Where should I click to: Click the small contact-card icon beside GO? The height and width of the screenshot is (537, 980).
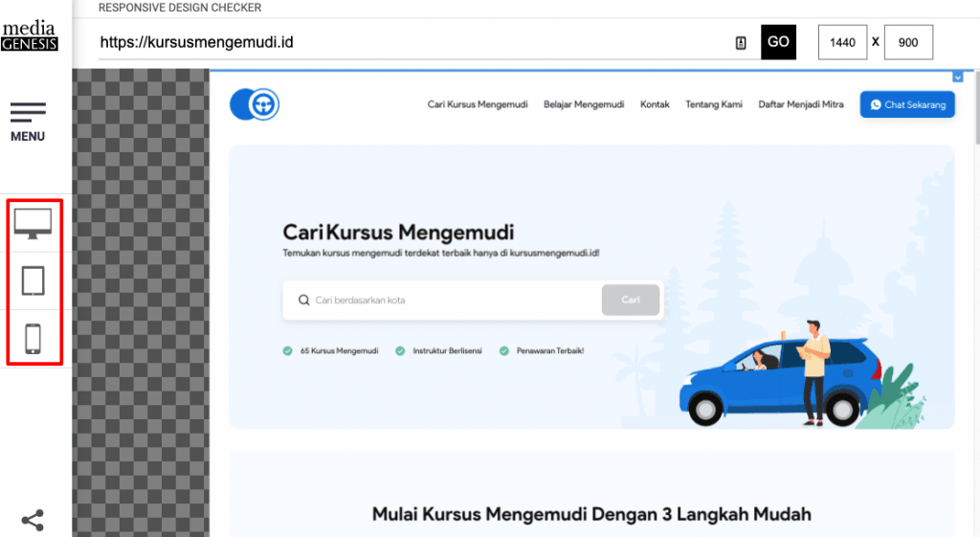tap(741, 42)
